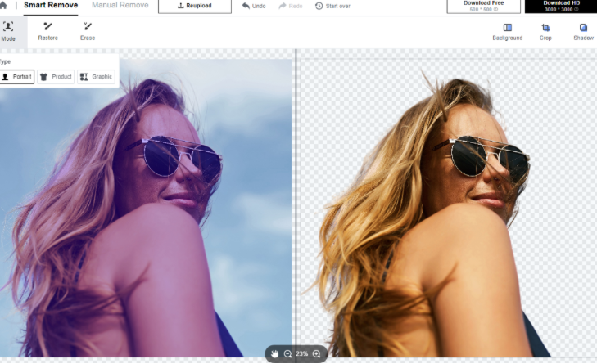Choose the Portrait type option
597x364 pixels.
click(x=17, y=77)
